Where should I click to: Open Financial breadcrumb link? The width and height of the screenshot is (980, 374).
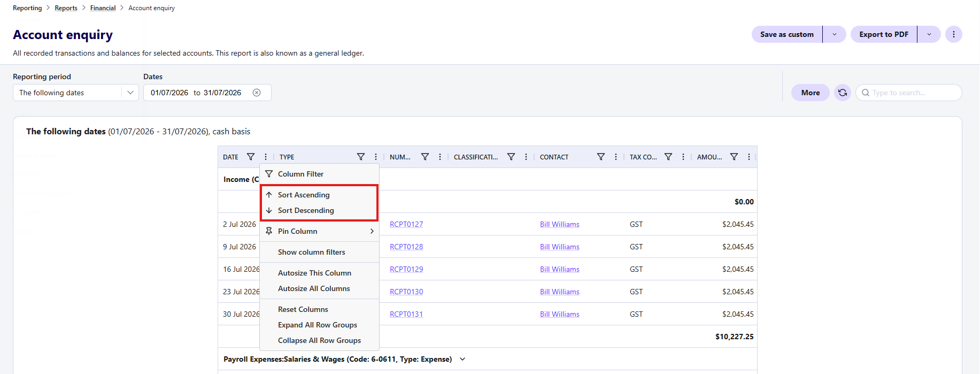pyautogui.click(x=103, y=8)
